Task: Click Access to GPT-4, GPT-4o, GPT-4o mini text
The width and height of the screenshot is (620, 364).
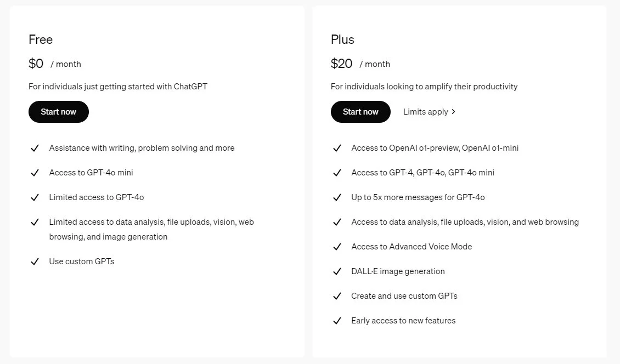Action: 422,173
